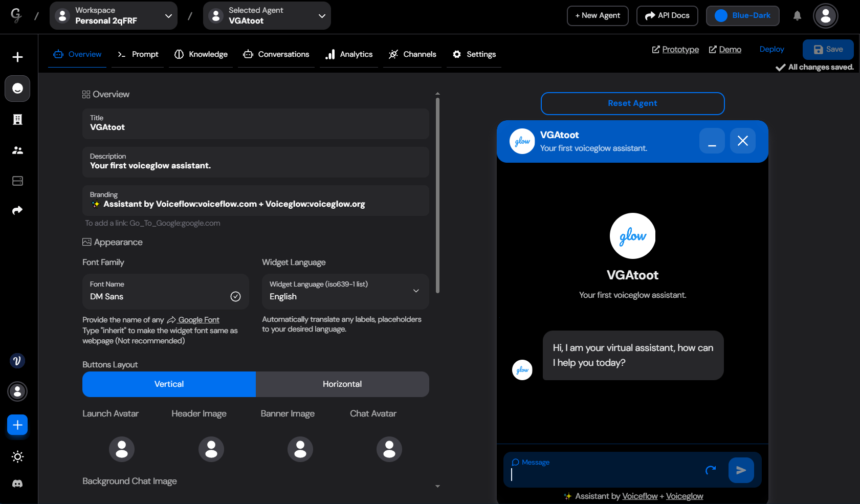The height and width of the screenshot is (504, 860).
Task: Click the notification bell icon
Action: coord(797,16)
